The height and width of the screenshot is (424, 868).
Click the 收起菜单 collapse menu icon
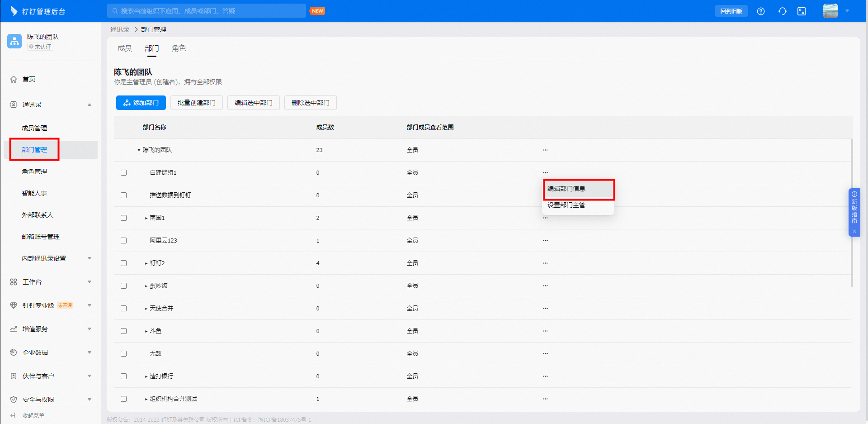point(13,415)
